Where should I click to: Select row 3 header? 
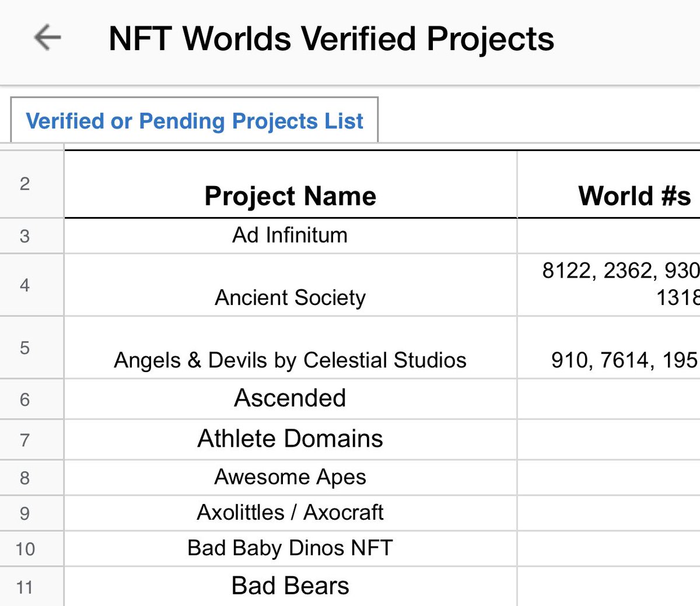pyautogui.click(x=25, y=236)
